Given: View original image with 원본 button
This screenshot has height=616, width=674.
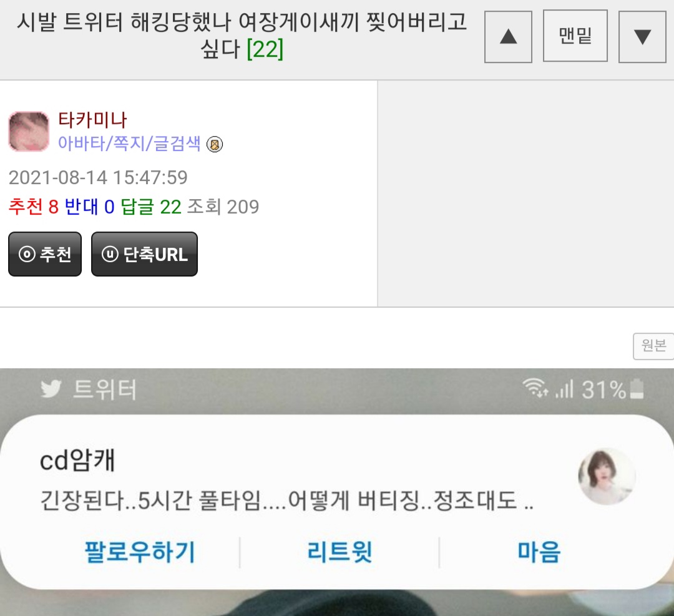Looking at the screenshot, I should (x=653, y=346).
